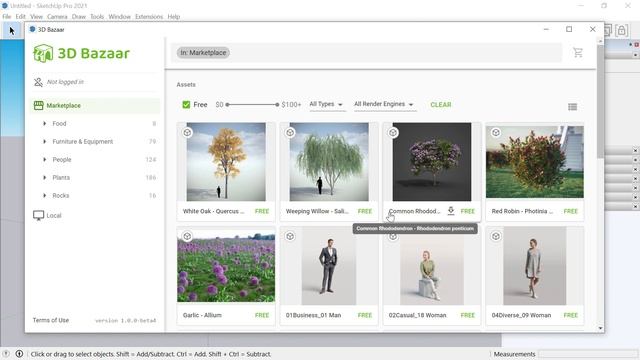Open the White Oak thumbnail

(226, 162)
